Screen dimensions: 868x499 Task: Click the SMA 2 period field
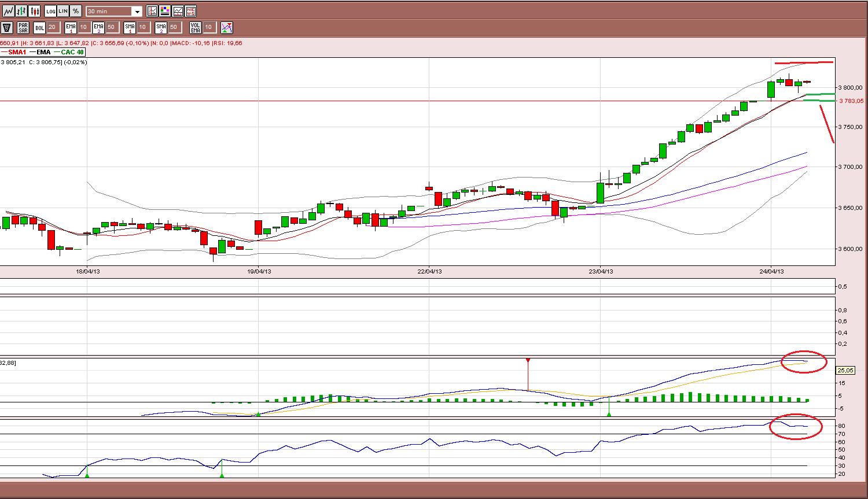pyautogui.click(x=174, y=27)
